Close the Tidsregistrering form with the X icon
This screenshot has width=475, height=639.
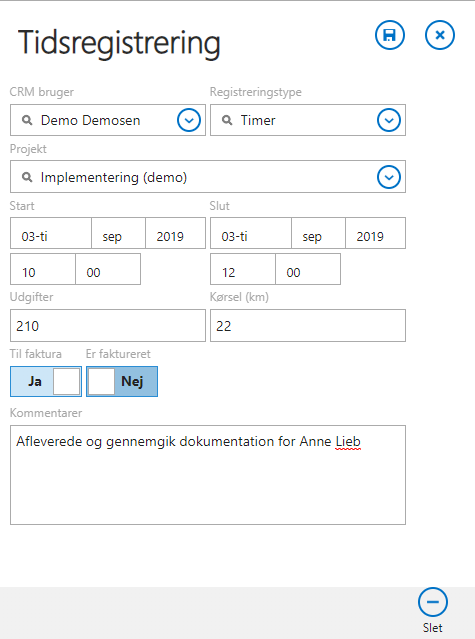[440, 35]
